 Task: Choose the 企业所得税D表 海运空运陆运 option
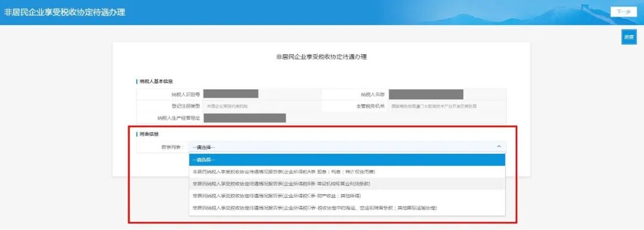(x=346, y=208)
